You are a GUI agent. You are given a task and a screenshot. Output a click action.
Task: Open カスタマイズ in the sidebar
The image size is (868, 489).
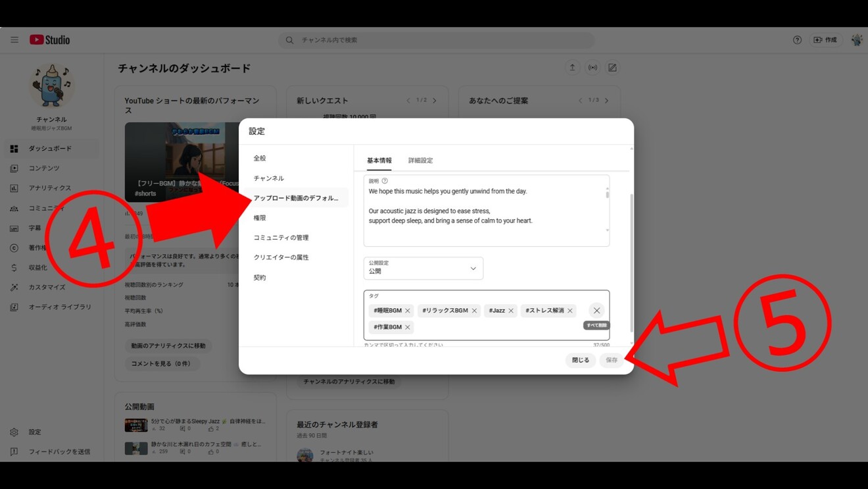(x=51, y=287)
